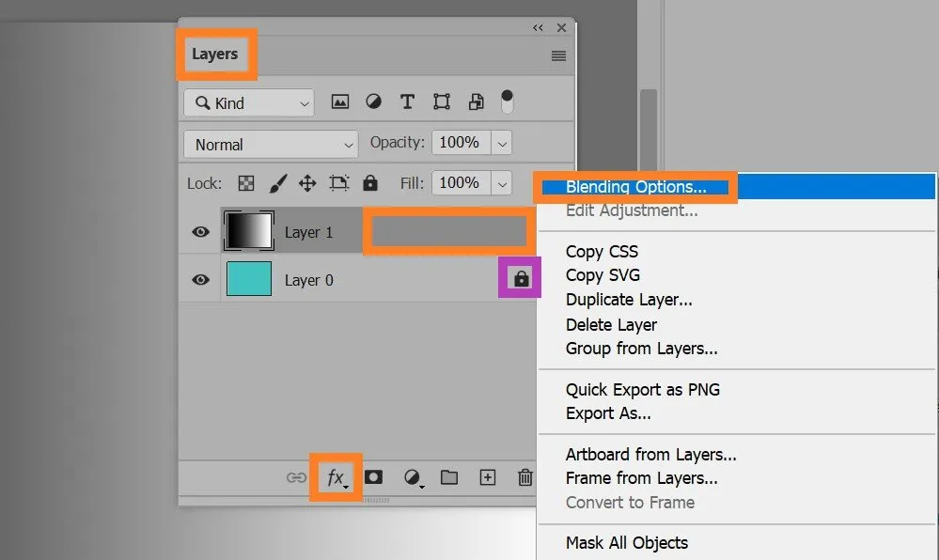Add a layer mask
The height and width of the screenshot is (560, 939).
(x=374, y=476)
